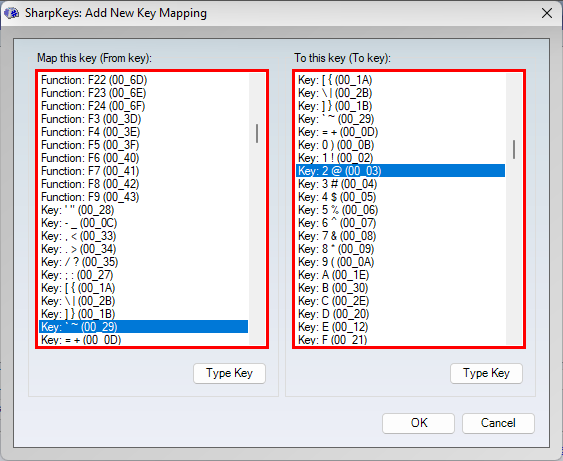Select Key: \ | (00_2B) in From list
Viewport: 563px width, 461px height.
(143, 301)
